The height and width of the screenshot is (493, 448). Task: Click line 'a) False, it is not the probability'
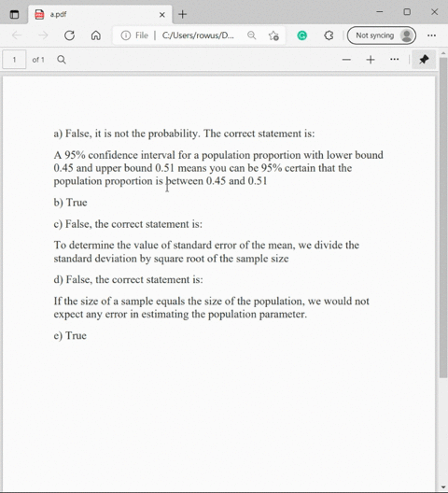[184, 134]
